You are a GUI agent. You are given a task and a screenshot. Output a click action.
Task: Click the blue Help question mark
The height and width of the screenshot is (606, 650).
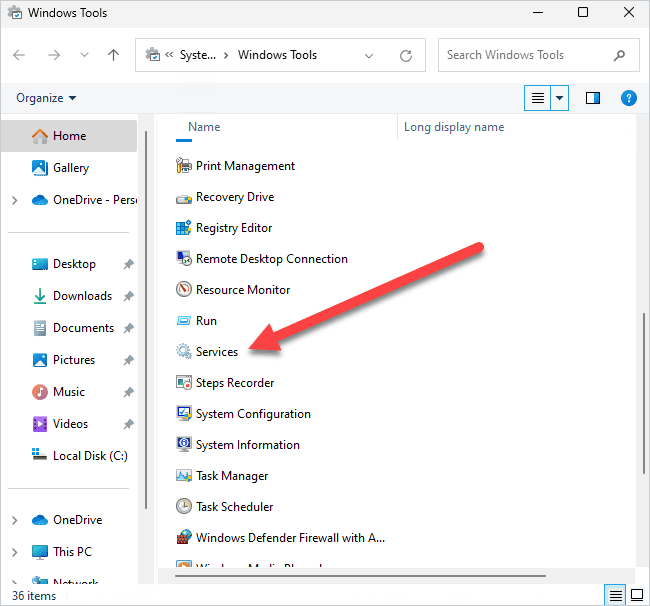click(628, 98)
